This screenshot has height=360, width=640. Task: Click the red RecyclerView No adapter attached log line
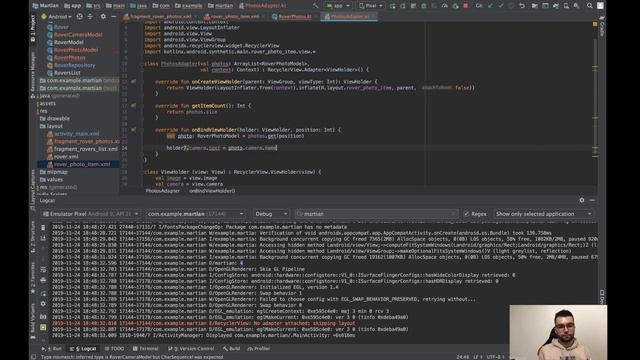pyautogui.click(x=204, y=323)
